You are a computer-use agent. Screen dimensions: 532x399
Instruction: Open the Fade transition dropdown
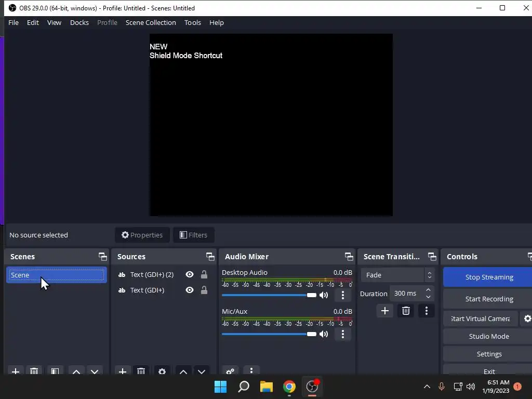click(x=397, y=275)
